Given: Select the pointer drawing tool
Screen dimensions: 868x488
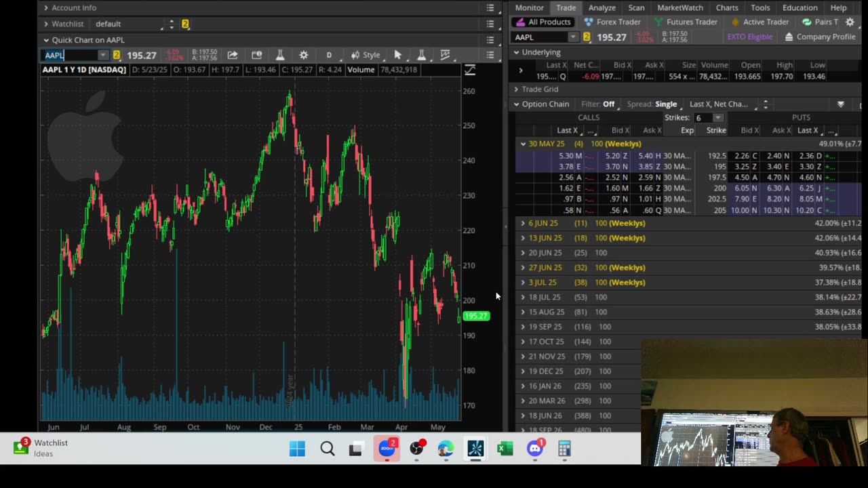Looking at the screenshot, I should tap(398, 55).
